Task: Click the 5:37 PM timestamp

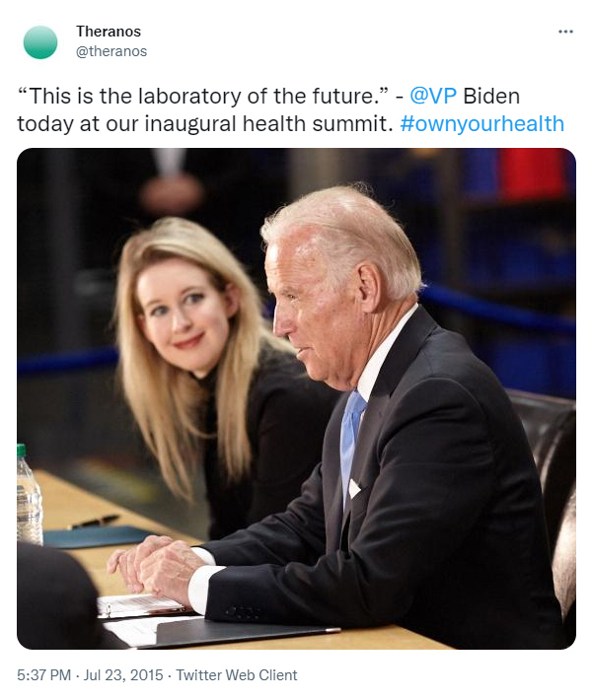Action: 43,674
